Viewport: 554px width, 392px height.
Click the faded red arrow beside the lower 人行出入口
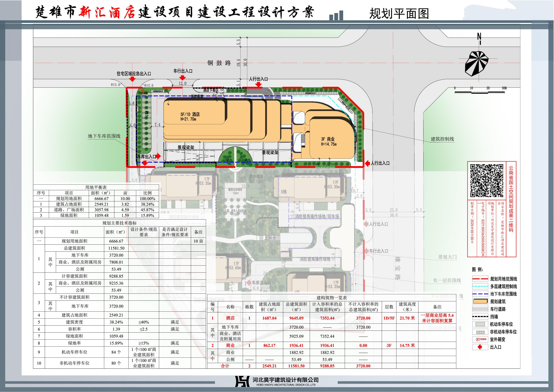tap(366, 224)
